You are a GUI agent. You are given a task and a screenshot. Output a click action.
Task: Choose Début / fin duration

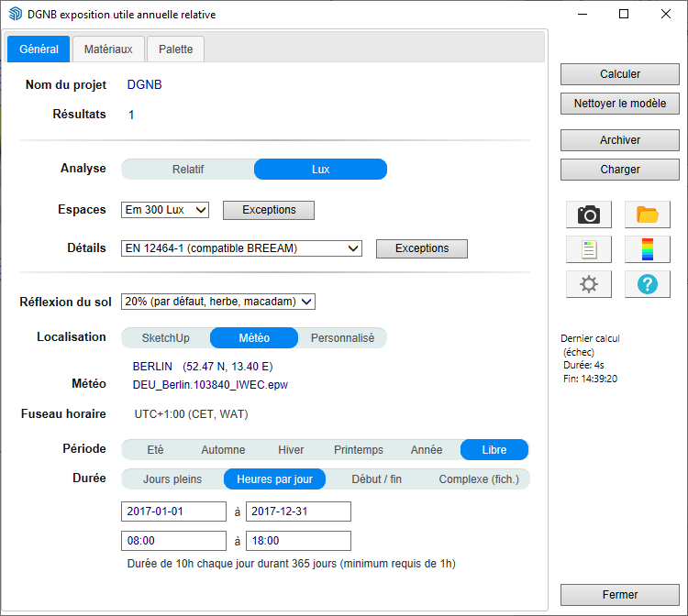coord(376,479)
